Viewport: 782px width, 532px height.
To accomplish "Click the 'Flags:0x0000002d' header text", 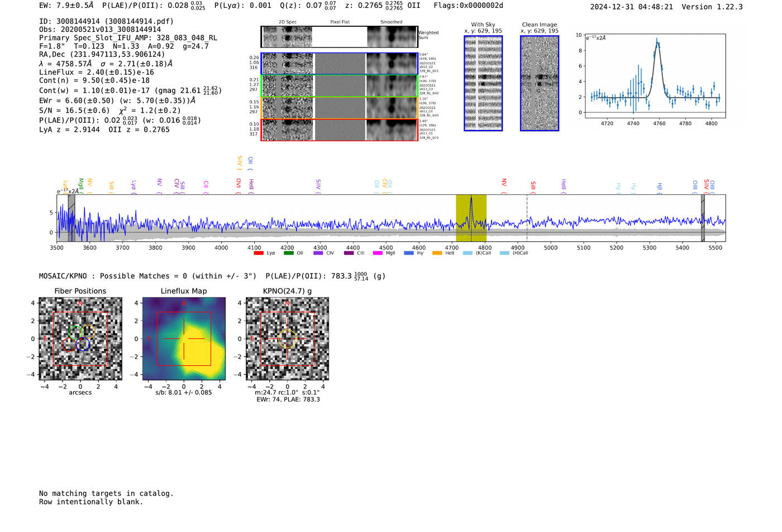I will 468,6.
